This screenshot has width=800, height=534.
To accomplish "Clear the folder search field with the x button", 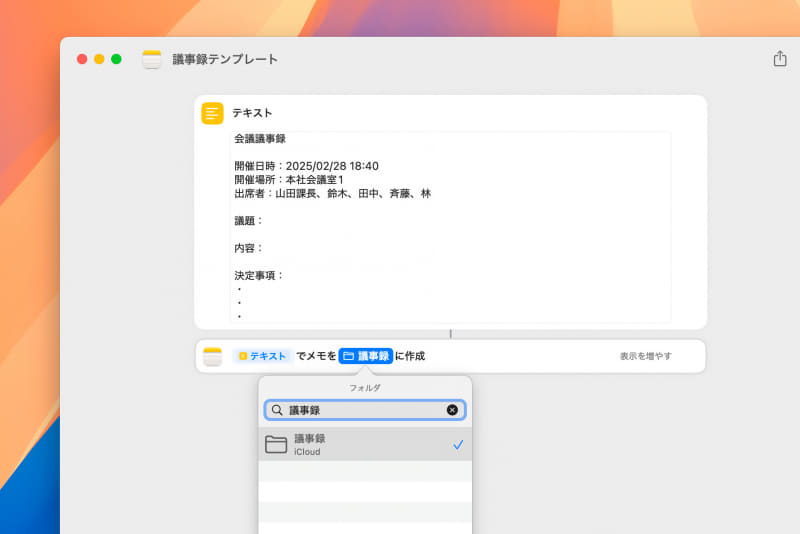I will 452,410.
